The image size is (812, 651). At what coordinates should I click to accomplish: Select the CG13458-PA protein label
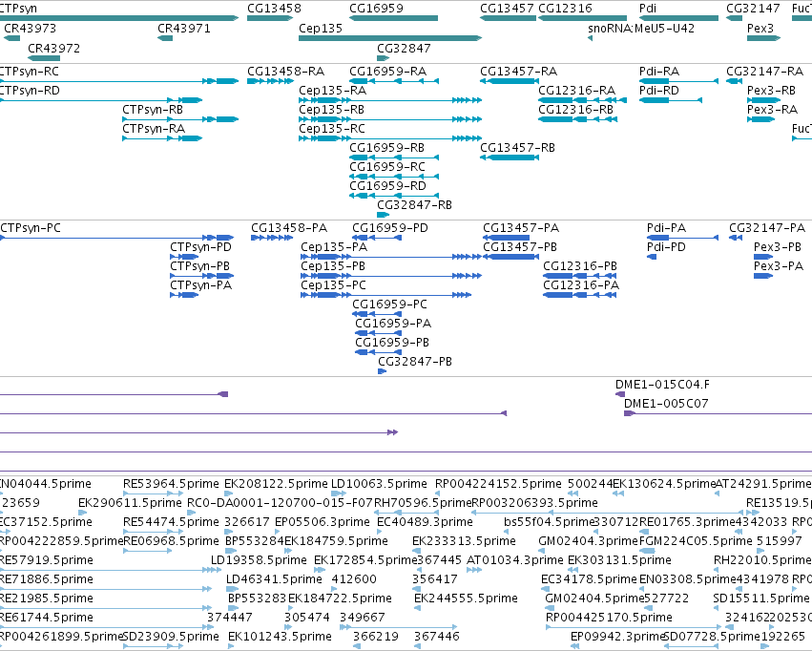click(289, 228)
